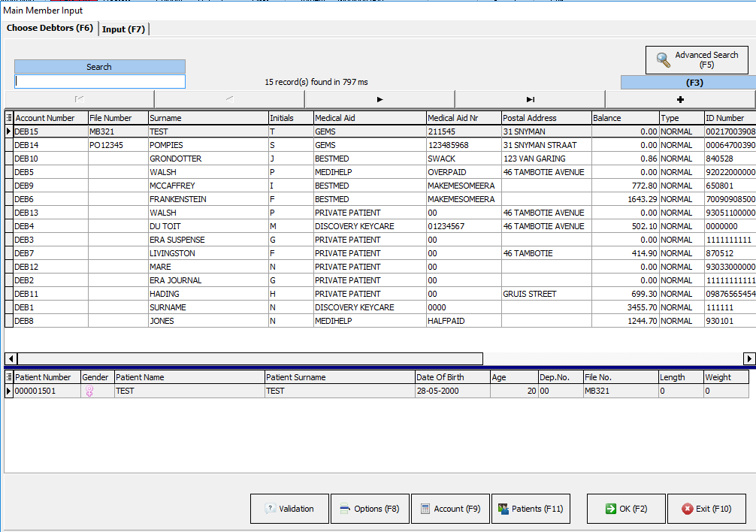The width and height of the screenshot is (756, 532).
Task: Sort by the Balance column header
Action: [x=624, y=118]
